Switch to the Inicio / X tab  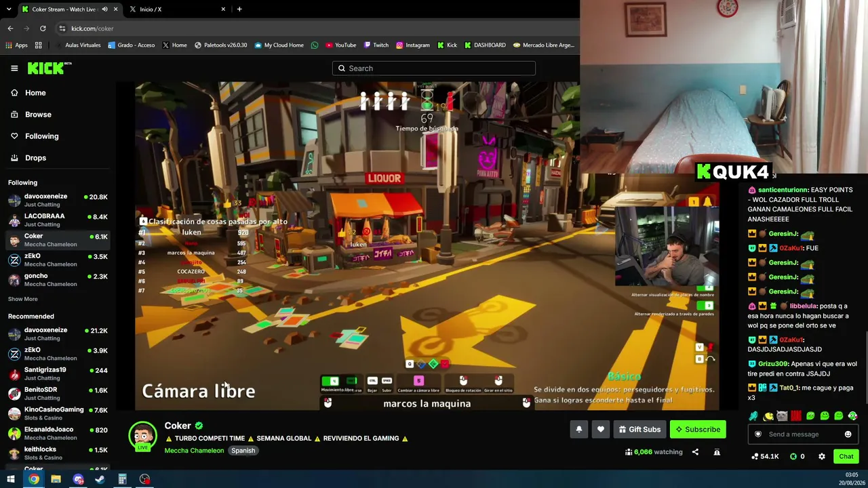point(178,9)
